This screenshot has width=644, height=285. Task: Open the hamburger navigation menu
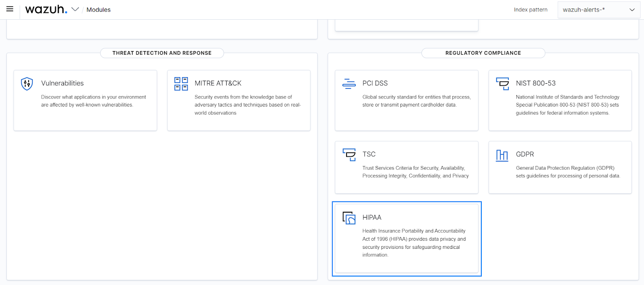(10, 9)
